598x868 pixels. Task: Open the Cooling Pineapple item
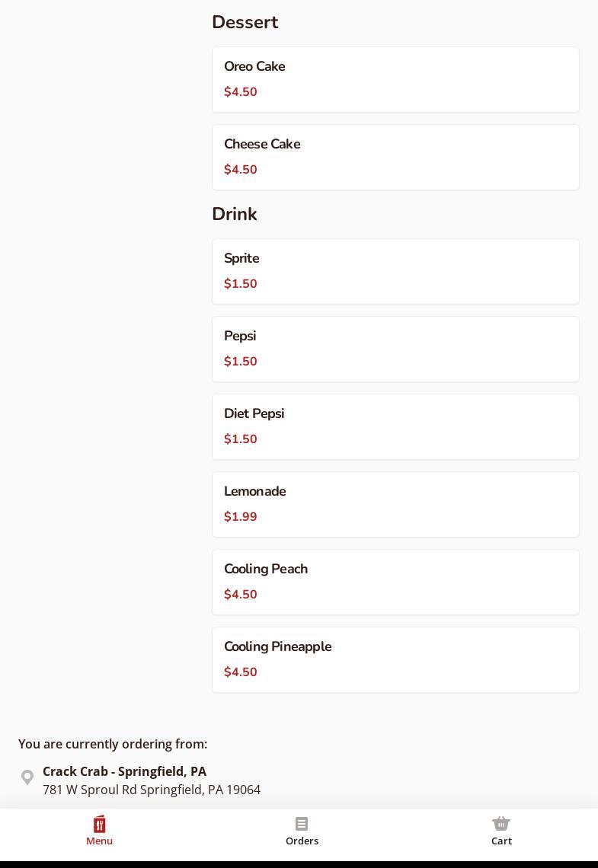coord(395,659)
